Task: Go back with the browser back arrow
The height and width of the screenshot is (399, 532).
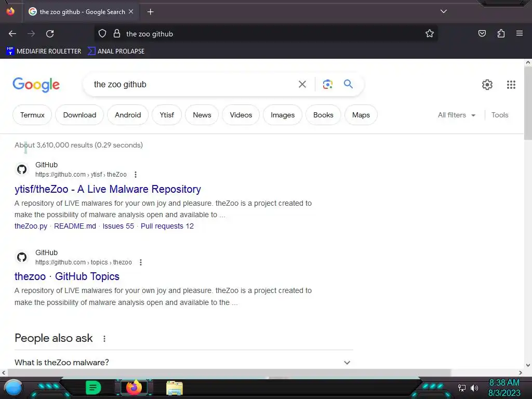Action: point(12,34)
